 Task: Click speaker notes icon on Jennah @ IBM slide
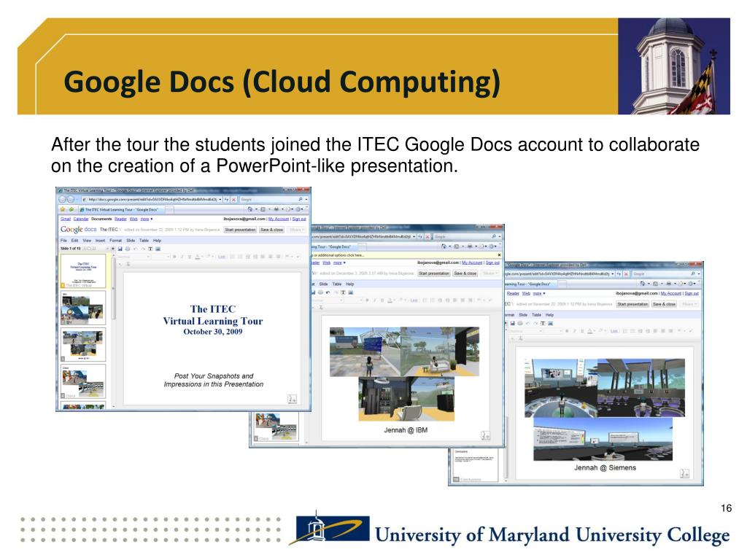(485, 435)
